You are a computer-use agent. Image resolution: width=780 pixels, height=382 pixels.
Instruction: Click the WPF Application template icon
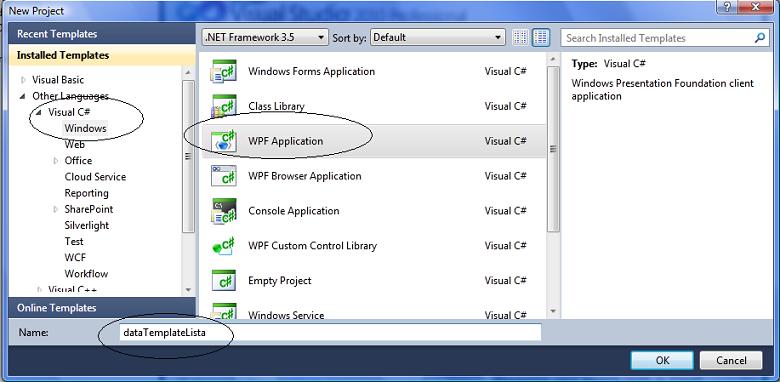pyautogui.click(x=223, y=141)
